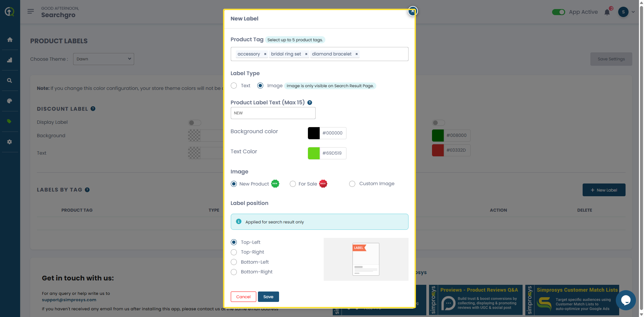This screenshot has height=317, width=644.
Task: Select the Text label type
Action: 234,86
